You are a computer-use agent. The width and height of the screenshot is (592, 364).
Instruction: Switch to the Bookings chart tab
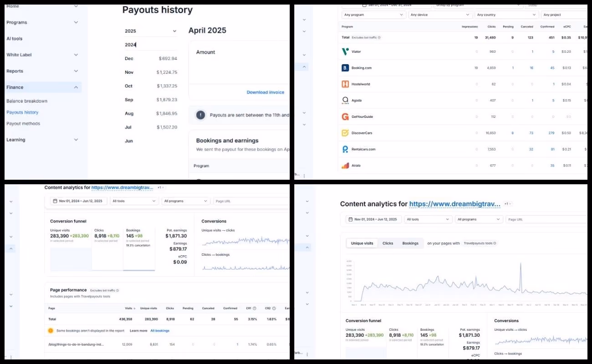410,243
